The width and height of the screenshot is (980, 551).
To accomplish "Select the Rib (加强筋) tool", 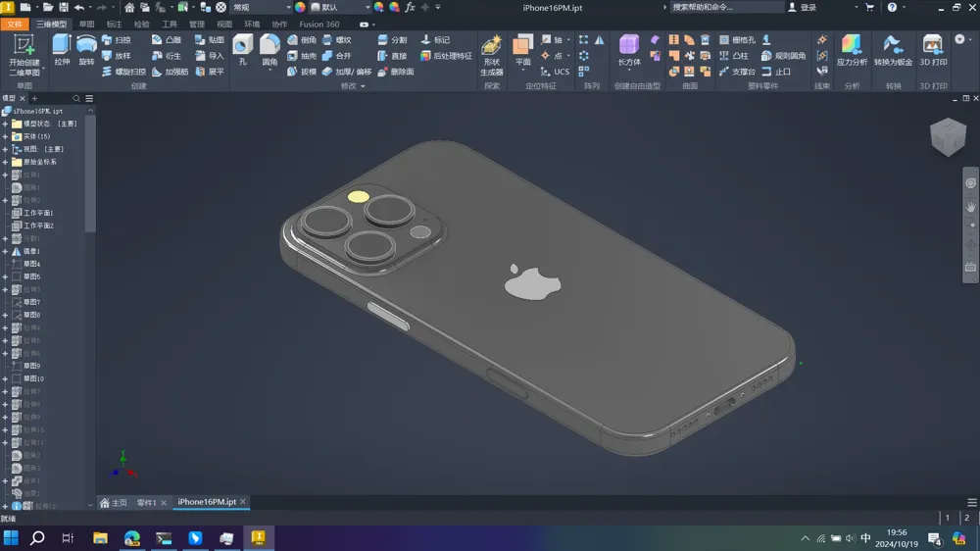I will pos(170,72).
